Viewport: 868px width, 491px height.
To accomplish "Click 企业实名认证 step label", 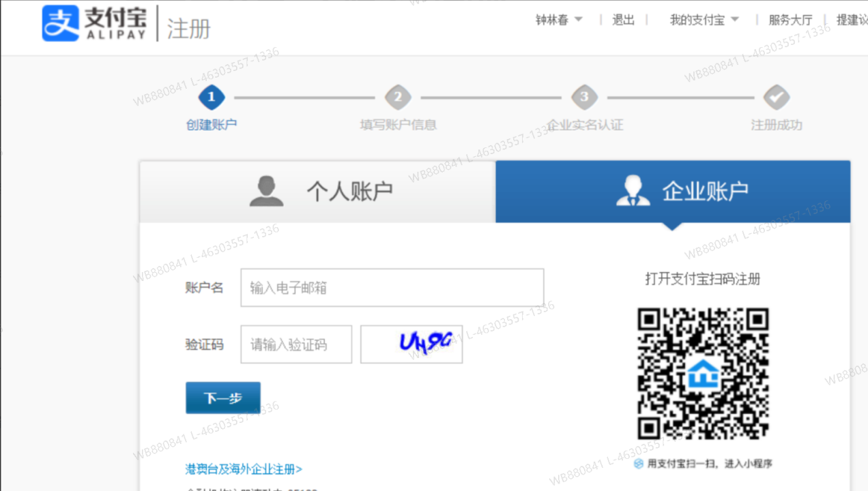I will (585, 125).
